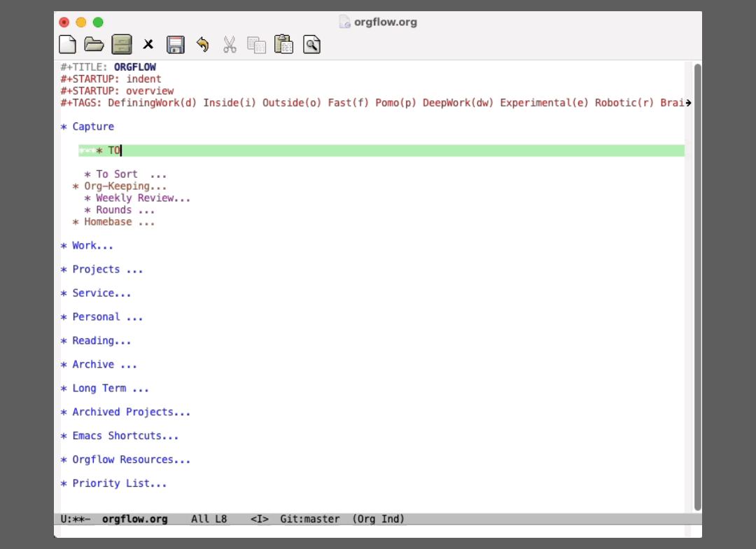Open a file with the folder icon
Image resolution: width=756 pixels, height=549 pixels.
click(x=94, y=45)
